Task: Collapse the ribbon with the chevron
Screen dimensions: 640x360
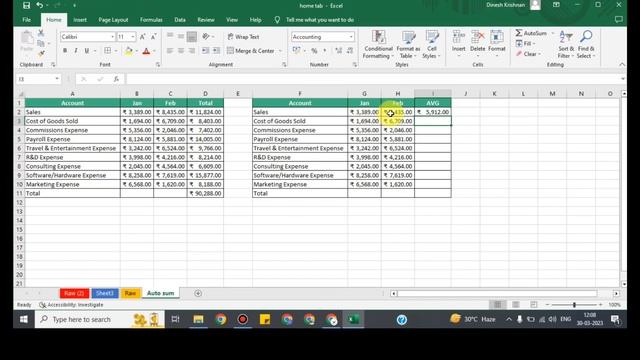Action: click(x=622, y=64)
